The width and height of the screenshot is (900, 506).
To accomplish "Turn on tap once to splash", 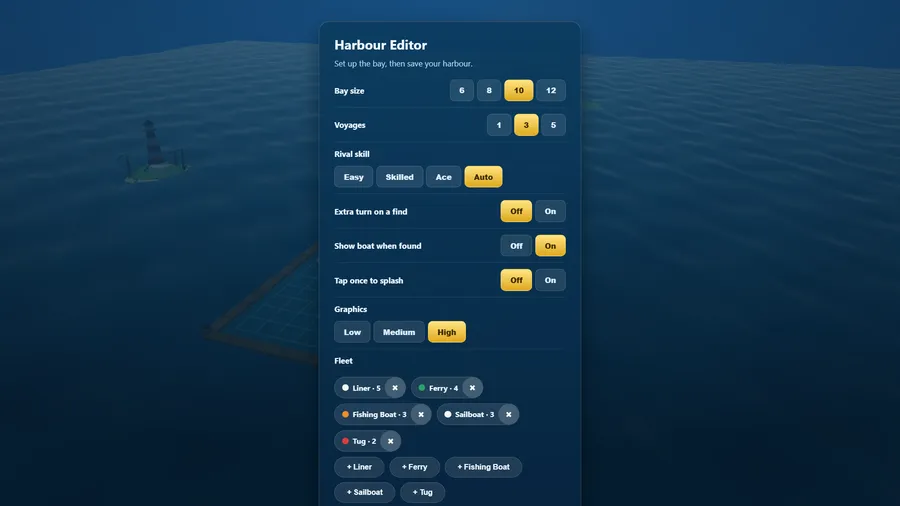I will coord(550,280).
